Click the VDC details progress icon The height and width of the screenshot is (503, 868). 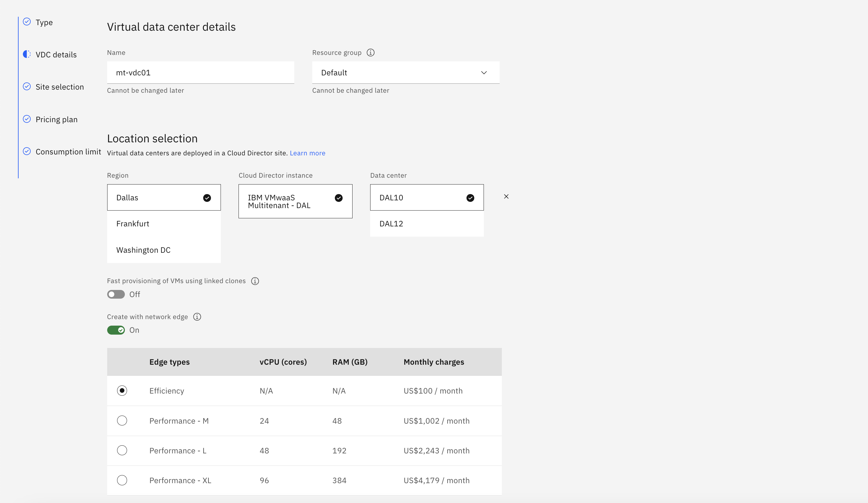[x=27, y=55]
